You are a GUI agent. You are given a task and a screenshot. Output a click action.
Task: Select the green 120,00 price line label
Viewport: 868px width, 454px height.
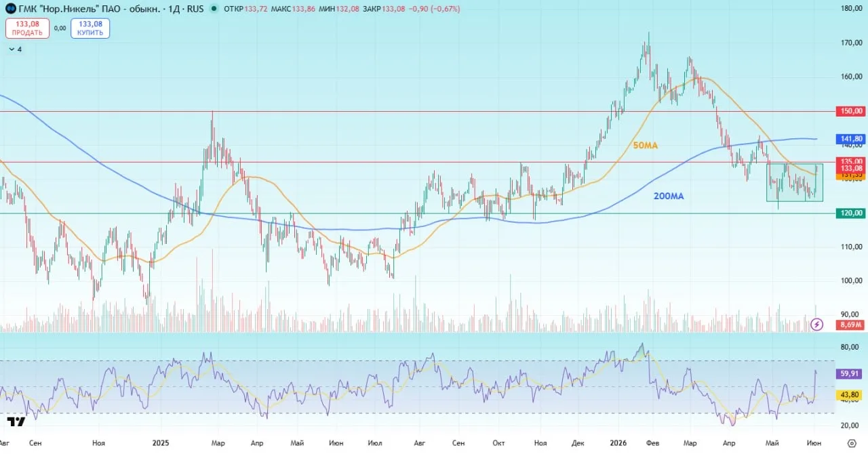(x=852, y=213)
